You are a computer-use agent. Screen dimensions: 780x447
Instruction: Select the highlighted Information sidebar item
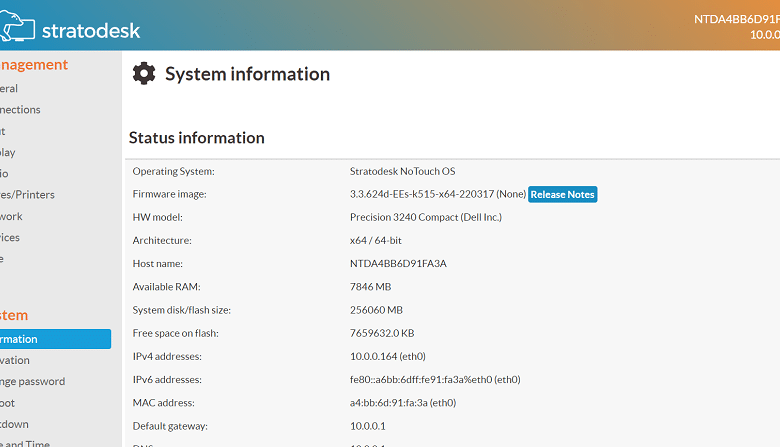point(55,339)
